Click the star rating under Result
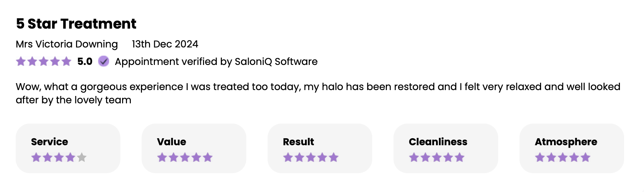Image resolution: width=644 pixels, height=192 pixels. pos(311,157)
